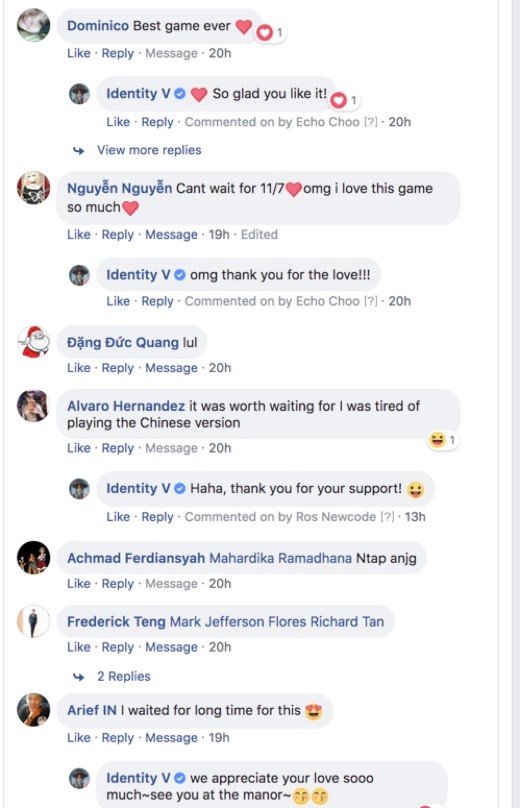Click the verified badge beside Identity V's first reply
Image resolution: width=520 pixels, height=808 pixels.
point(179,94)
